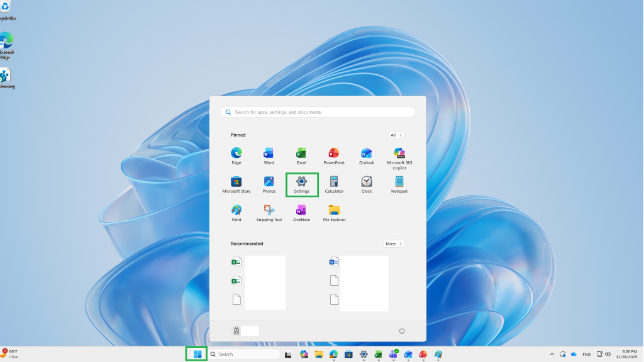Open Task View on the taskbar

[x=288, y=354]
